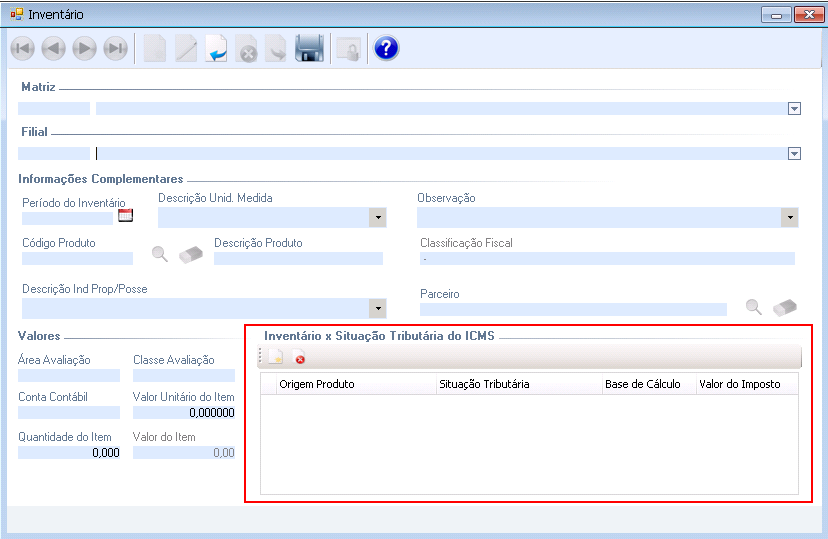Go to last record button

coord(116,49)
